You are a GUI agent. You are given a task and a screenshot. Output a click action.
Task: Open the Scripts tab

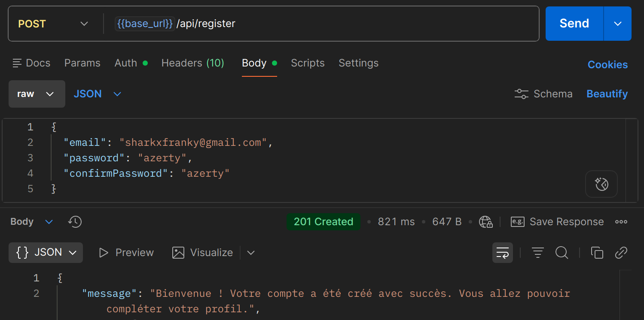[x=308, y=63]
